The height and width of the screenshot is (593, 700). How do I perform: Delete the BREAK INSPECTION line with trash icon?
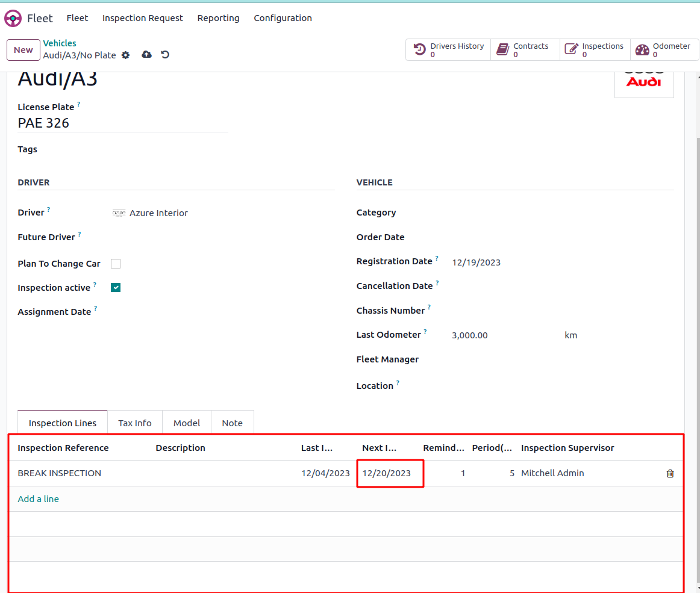tap(670, 473)
